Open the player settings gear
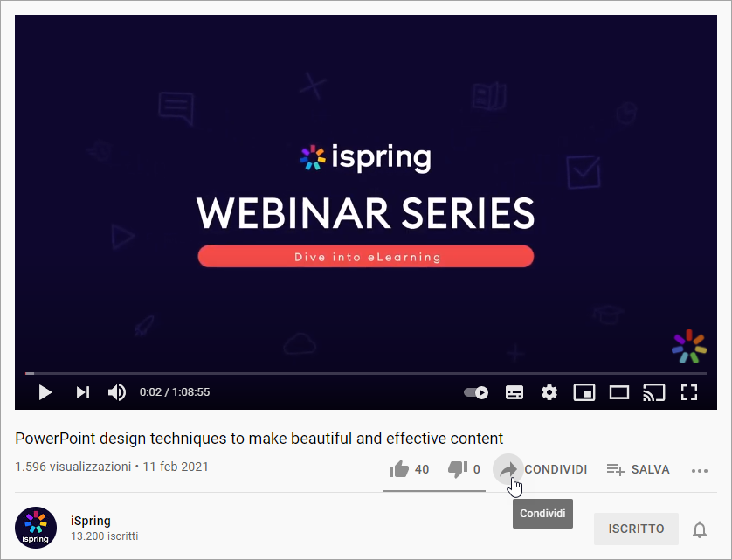Viewport: 732px width, 560px height. 549,392
